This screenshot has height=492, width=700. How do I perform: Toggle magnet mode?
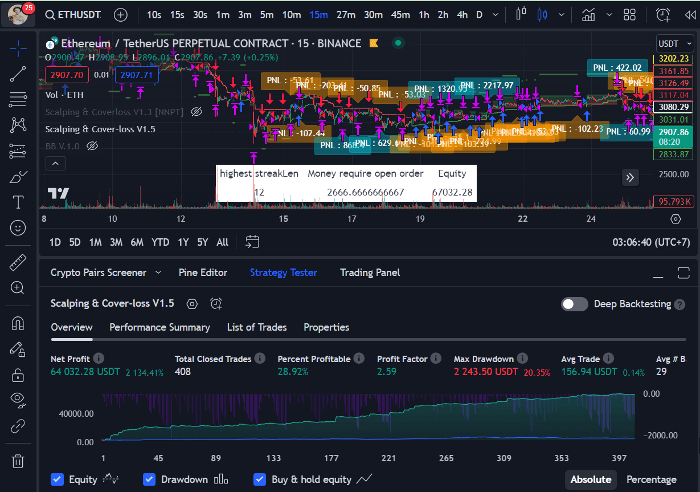point(18,323)
